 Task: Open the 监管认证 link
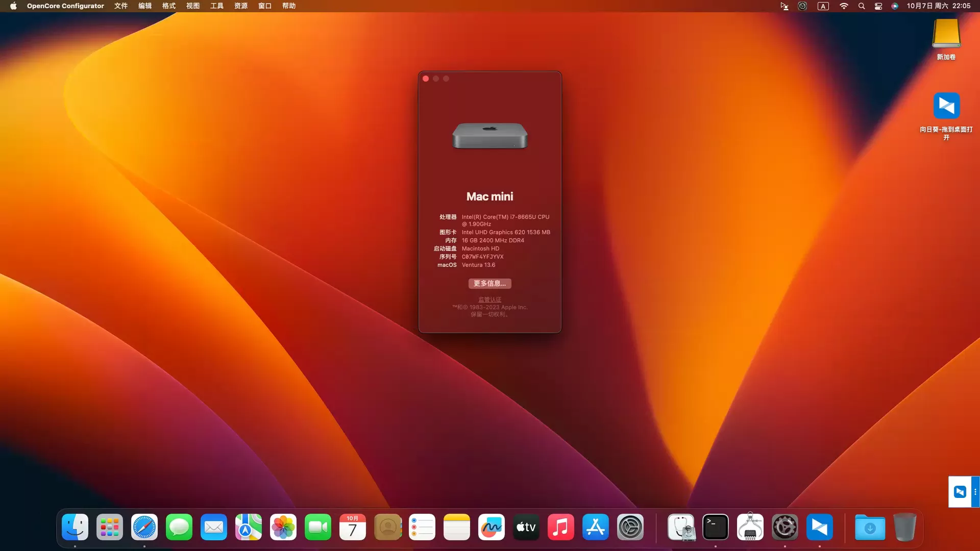coord(489,299)
